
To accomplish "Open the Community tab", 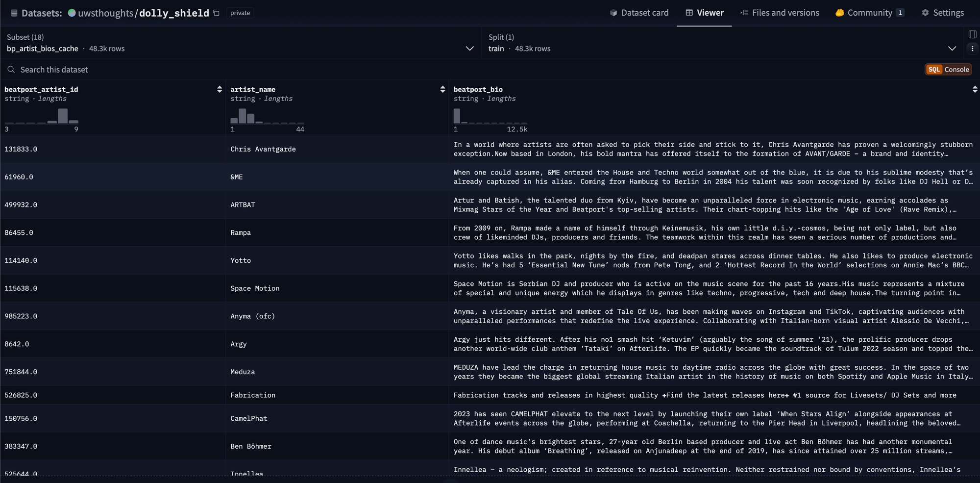I will pyautogui.click(x=869, y=13).
